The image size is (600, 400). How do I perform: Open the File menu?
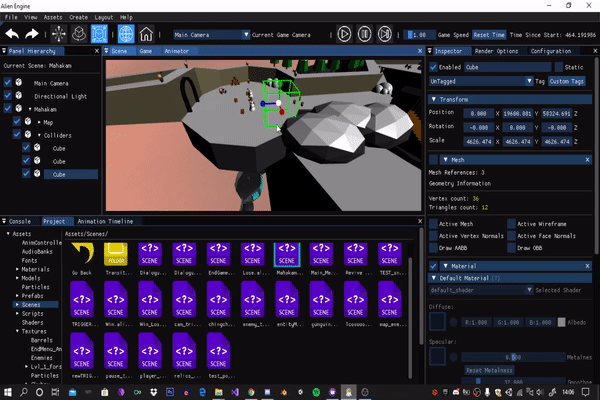pyautogui.click(x=11, y=17)
